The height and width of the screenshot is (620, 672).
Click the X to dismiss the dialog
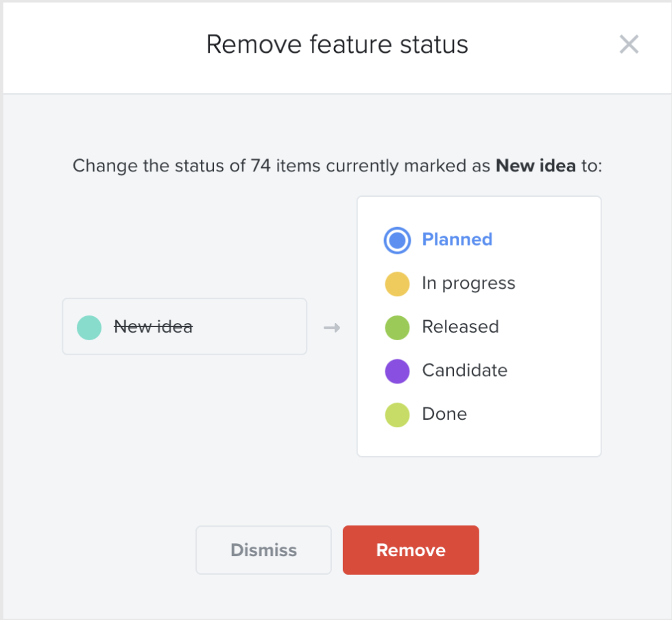(629, 44)
